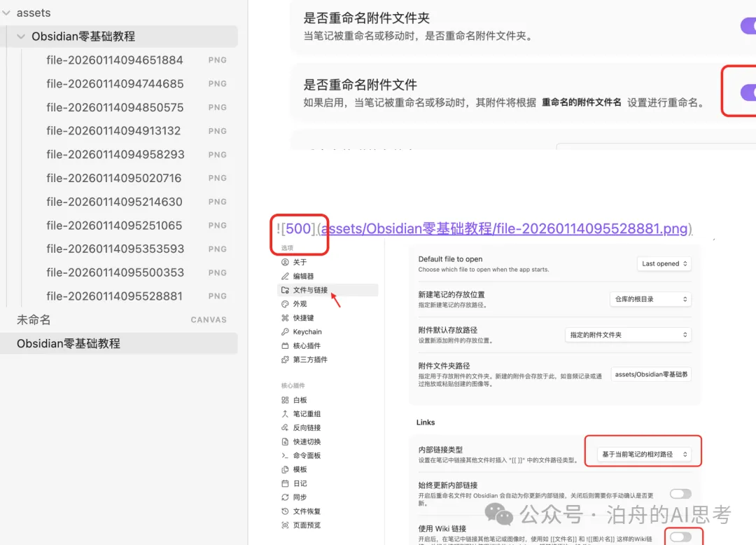
Task: Click the 外观 palette icon
Action: point(285,304)
